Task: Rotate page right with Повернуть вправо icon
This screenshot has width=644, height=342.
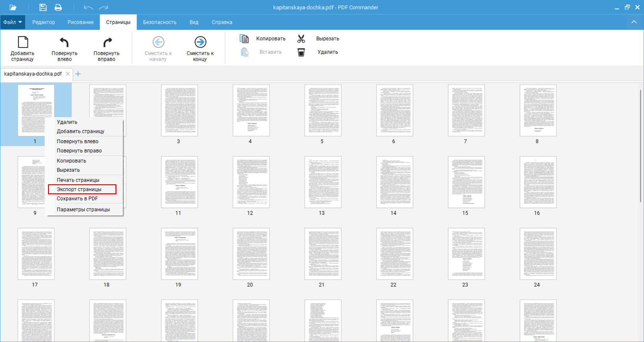Action: click(x=107, y=42)
